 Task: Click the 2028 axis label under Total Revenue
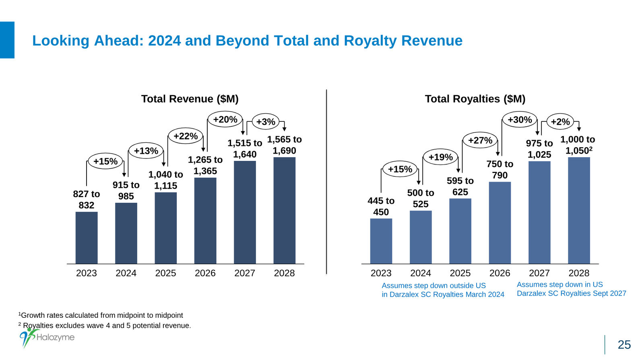point(284,273)
